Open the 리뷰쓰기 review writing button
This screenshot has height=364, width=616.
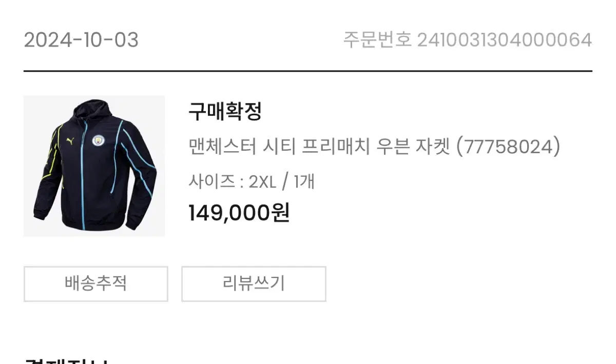pyautogui.click(x=254, y=284)
